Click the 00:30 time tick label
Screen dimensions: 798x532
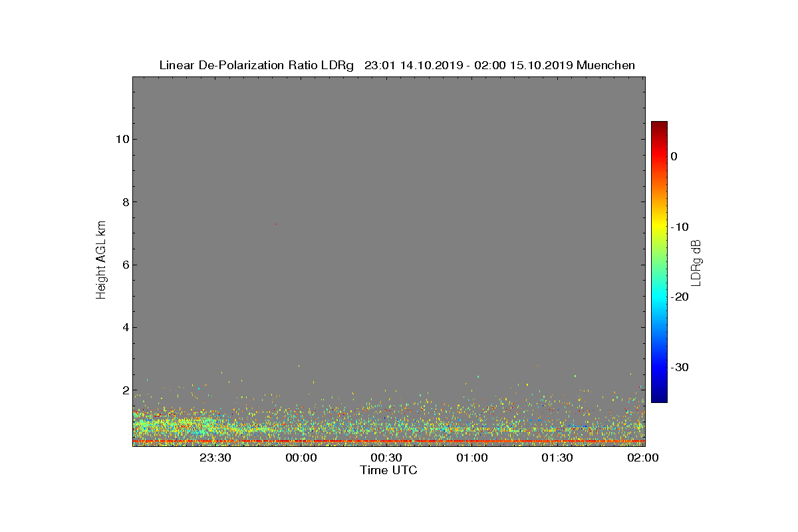[386, 458]
